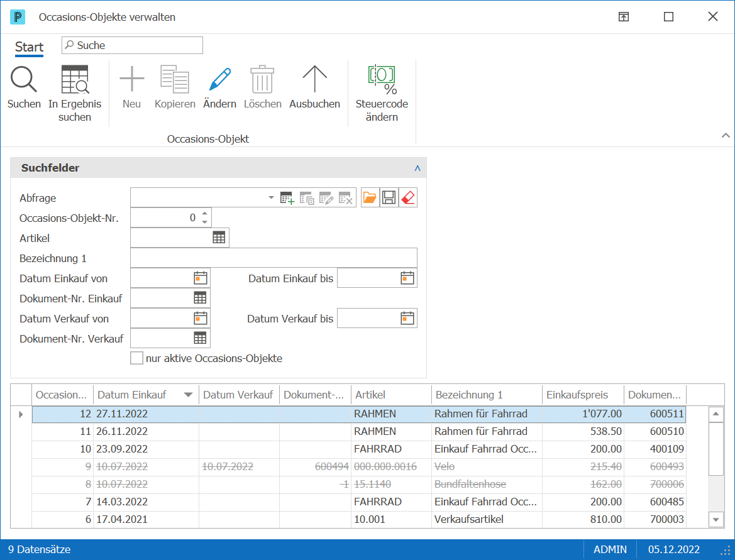Image resolution: width=735 pixels, height=560 pixels.
Task: Clear search fields with eraser icon
Action: (x=408, y=198)
